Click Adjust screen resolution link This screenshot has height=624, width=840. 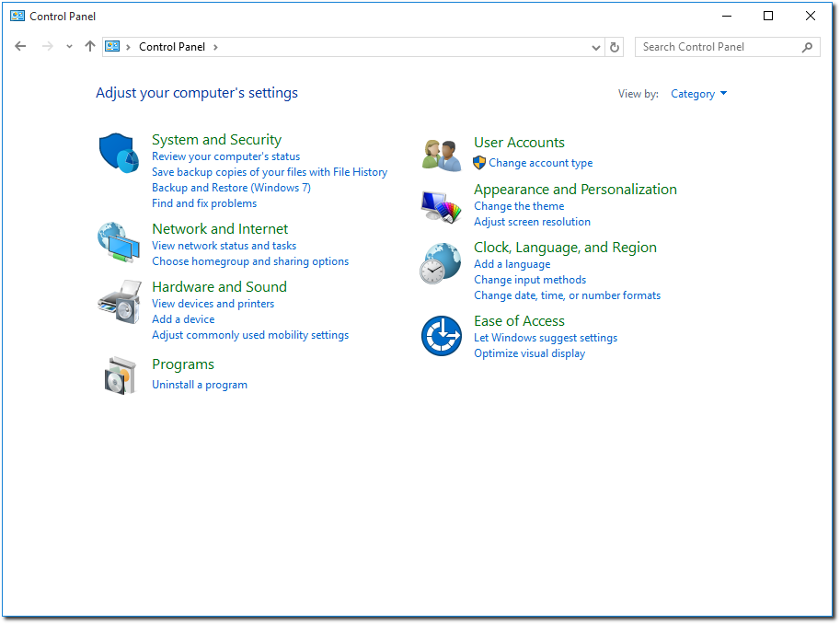click(x=533, y=222)
